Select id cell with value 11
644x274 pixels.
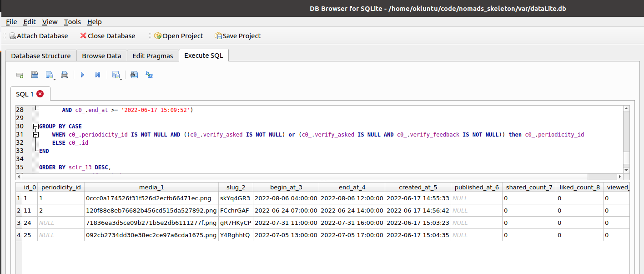coord(30,211)
